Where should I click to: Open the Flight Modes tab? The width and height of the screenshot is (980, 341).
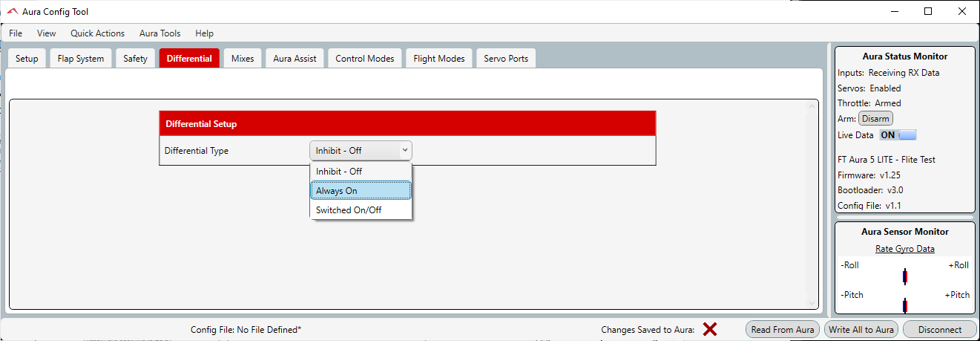pyautogui.click(x=439, y=59)
